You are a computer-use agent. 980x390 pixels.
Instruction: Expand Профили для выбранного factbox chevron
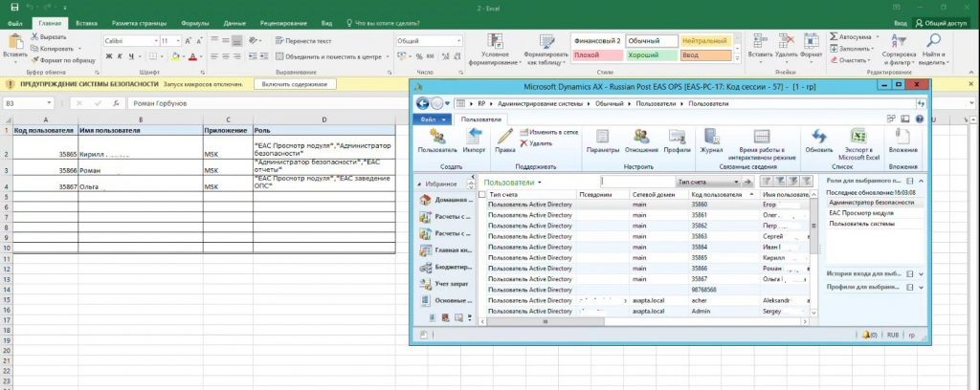921,287
